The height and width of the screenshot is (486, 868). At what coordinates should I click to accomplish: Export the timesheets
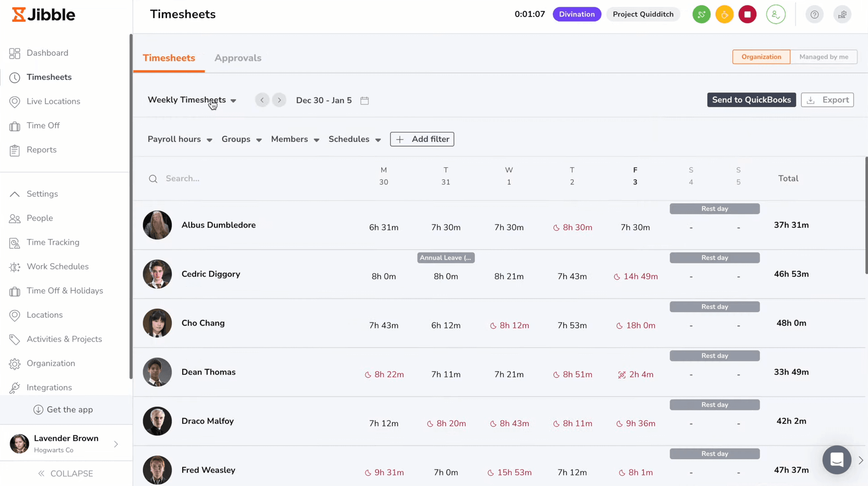827,100
